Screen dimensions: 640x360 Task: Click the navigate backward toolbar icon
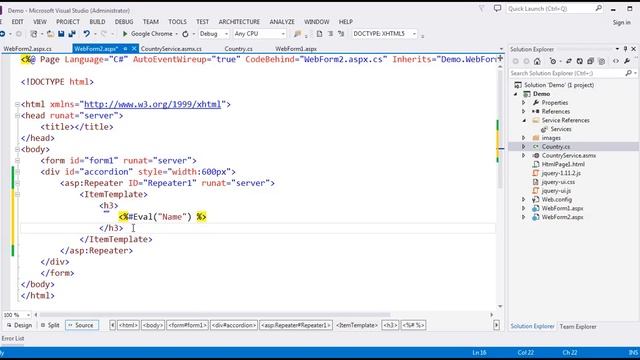(3, 34)
